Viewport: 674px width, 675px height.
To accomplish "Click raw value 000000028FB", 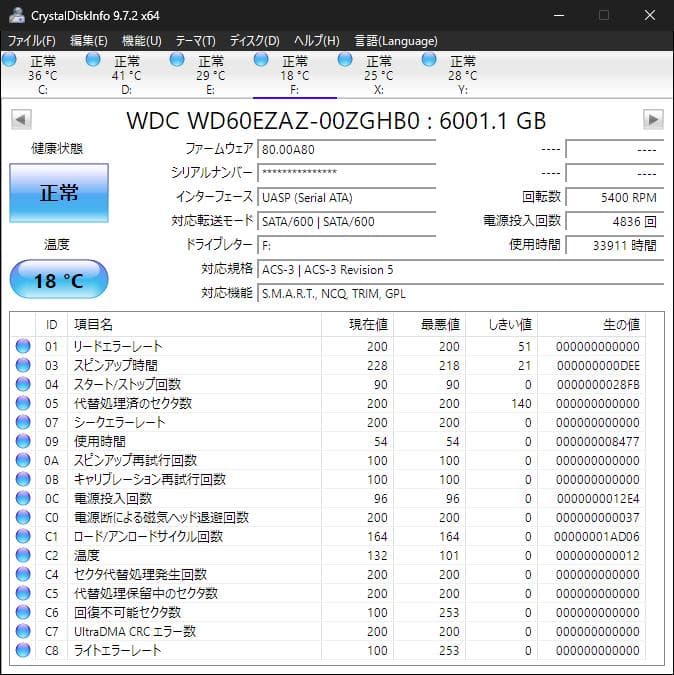I will (598, 384).
